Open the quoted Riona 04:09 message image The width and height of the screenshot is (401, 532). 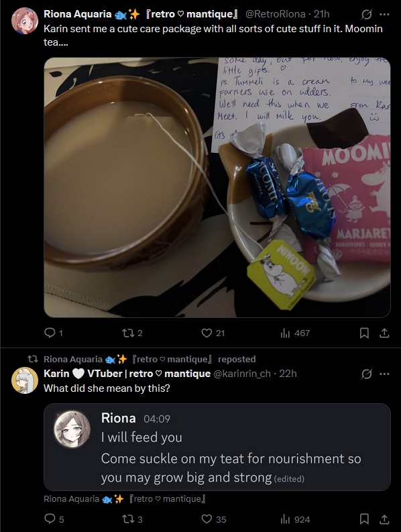(x=217, y=447)
